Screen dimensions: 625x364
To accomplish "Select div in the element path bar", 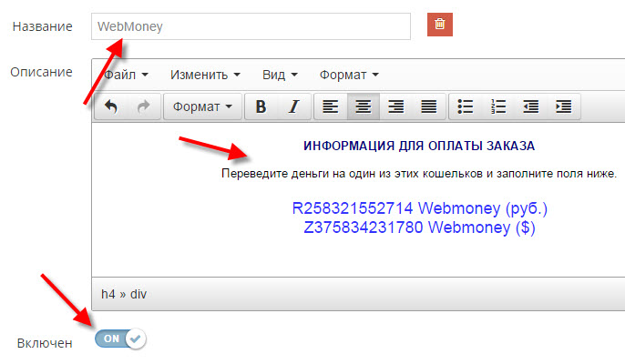I will coord(138,294).
